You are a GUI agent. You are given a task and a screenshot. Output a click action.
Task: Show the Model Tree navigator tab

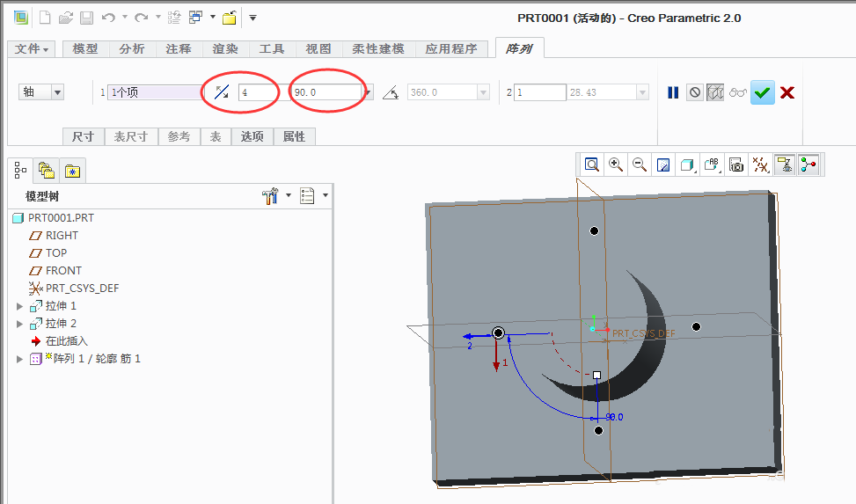point(21,171)
